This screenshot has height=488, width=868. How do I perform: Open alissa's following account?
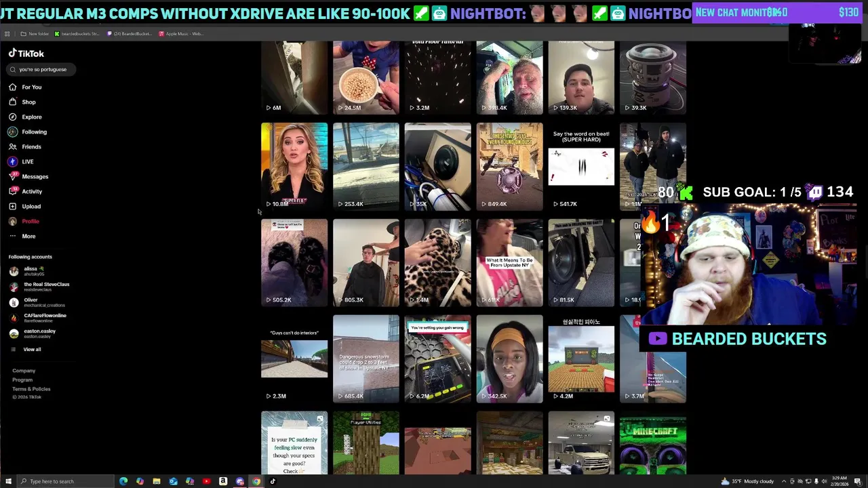[27, 271]
